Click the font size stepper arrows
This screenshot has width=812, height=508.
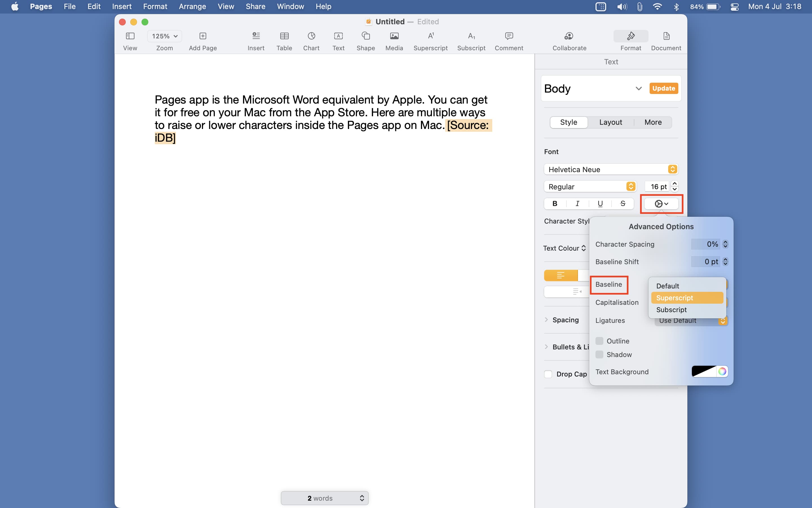point(675,187)
